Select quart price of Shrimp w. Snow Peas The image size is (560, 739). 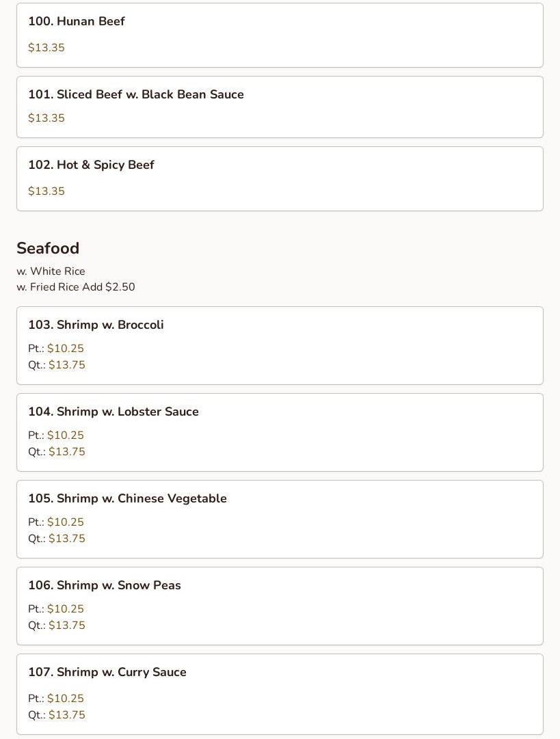click(67, 626)
